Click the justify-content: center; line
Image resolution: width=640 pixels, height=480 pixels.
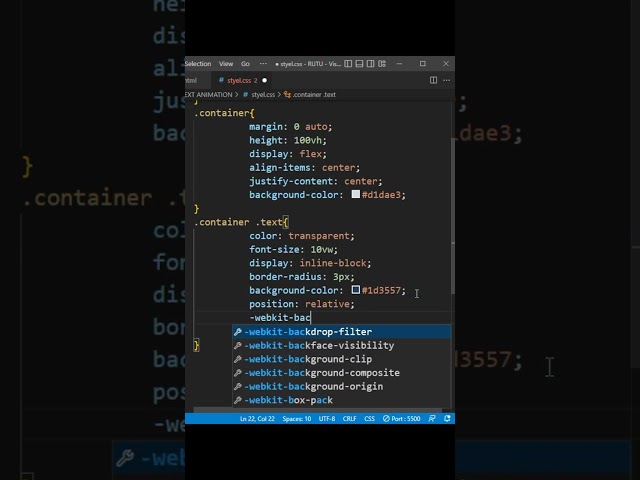pos(316,181)
